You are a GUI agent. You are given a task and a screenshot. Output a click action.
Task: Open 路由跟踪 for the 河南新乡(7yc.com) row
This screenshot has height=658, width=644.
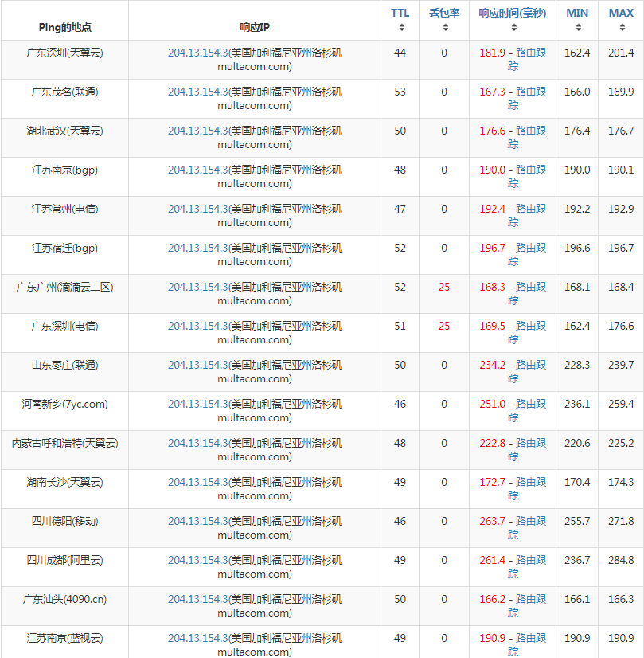point(530,404)
